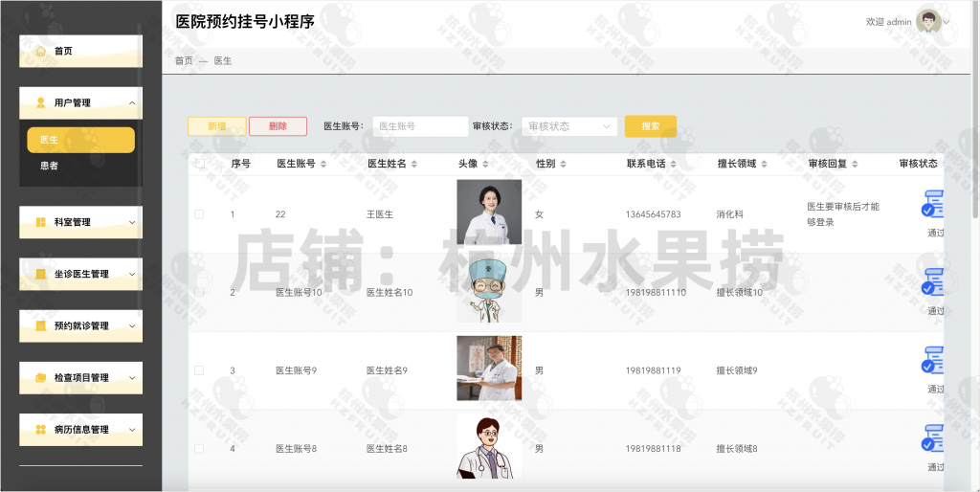The width and height of the screenshot is (980, 492).
Task: Open the admin account dropdown arrow
Action: tap(947, 22)
